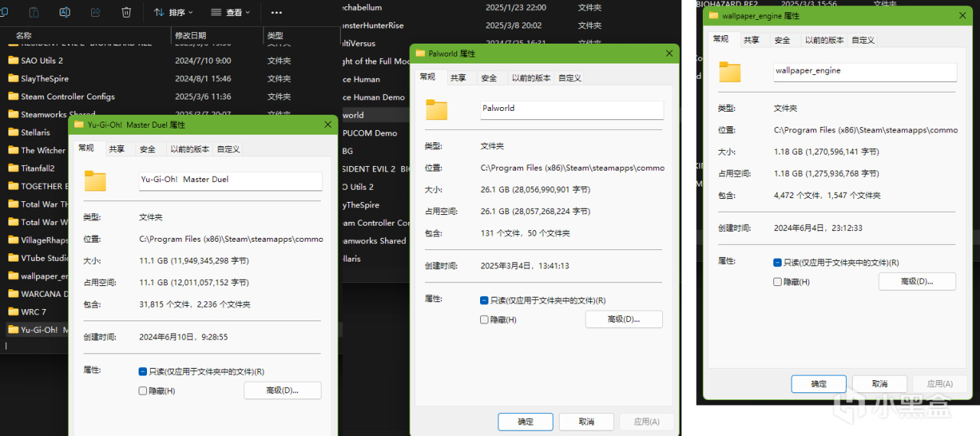
Task: Click large folder icon in wallpaper_engine properties
Action: 730,72
